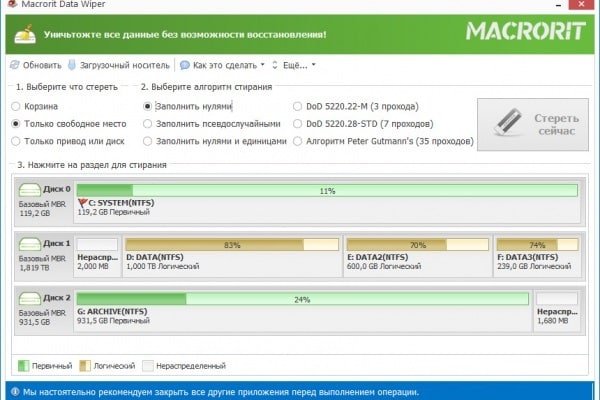Click the Macrorit app icon in title bar
This screenshot has height=400, width=600.
point(12,4)
